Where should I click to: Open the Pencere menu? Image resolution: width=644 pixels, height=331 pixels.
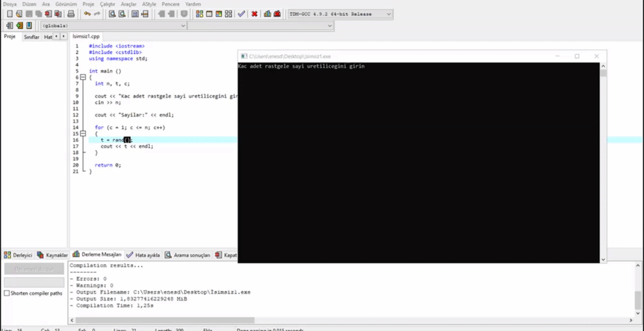click(x=171, y=4)
